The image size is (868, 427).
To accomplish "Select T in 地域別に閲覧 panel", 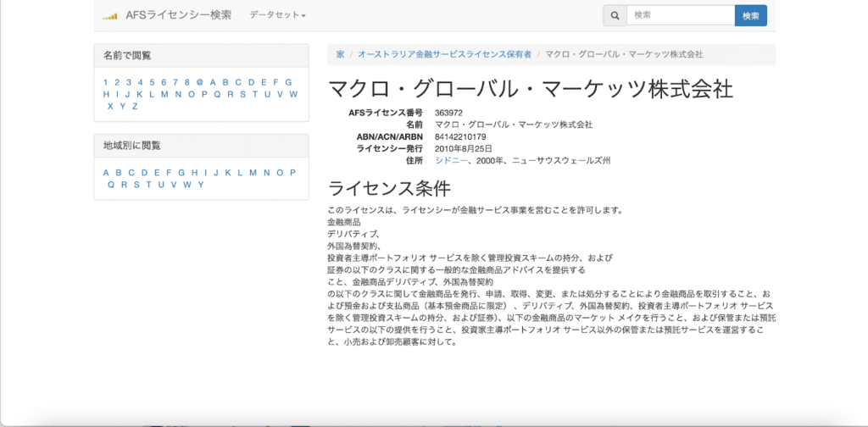I will pyautogui.click(x=149, y=185).
